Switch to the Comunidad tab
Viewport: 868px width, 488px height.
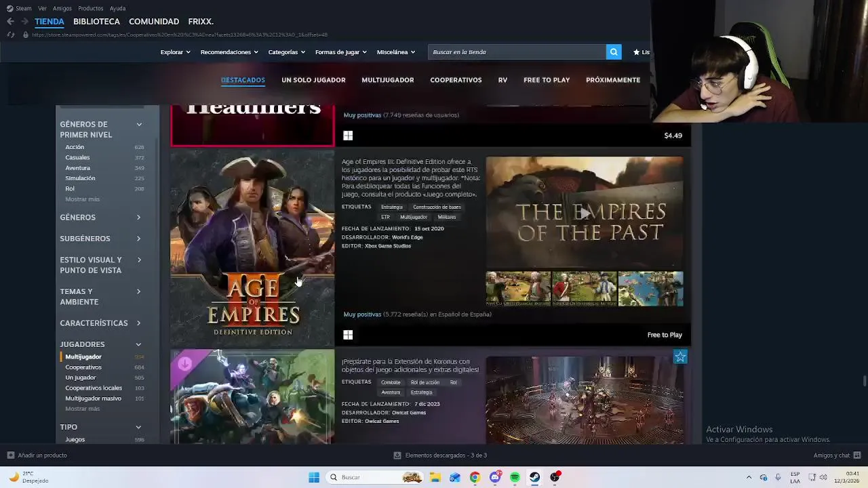tap(154, 22)
